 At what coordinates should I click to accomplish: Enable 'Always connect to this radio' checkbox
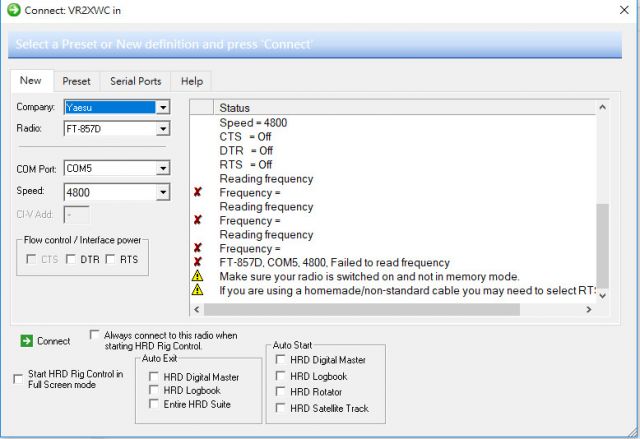pyautogui.click(x=94, y=335)
